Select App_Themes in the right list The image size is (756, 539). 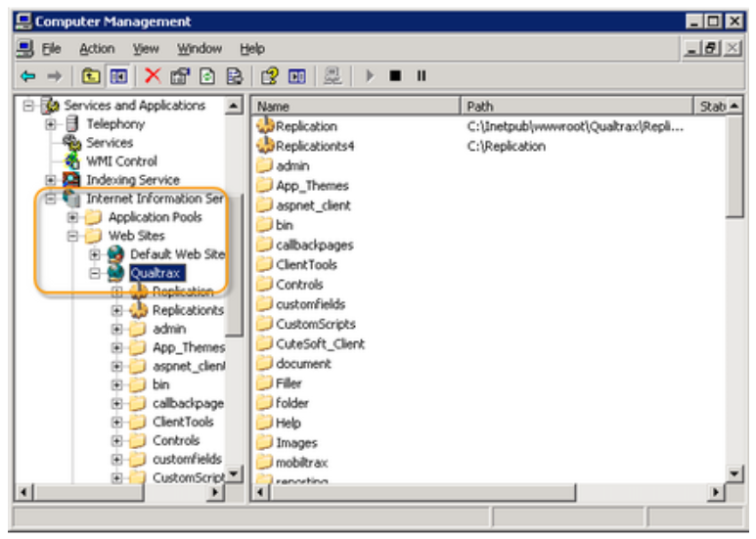click(x=312, y=186)
